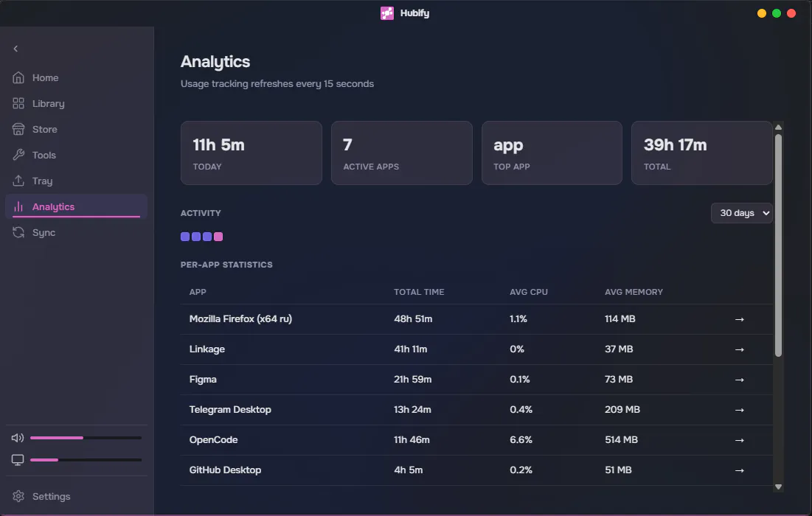Click the Sync refresh icon
This screenshot has width=812, height=516.
18,232
